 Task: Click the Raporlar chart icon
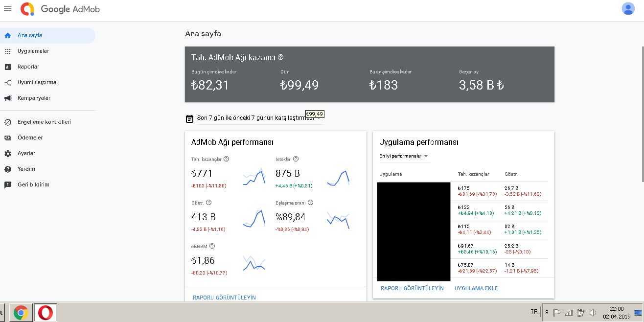tap(7, 67)
